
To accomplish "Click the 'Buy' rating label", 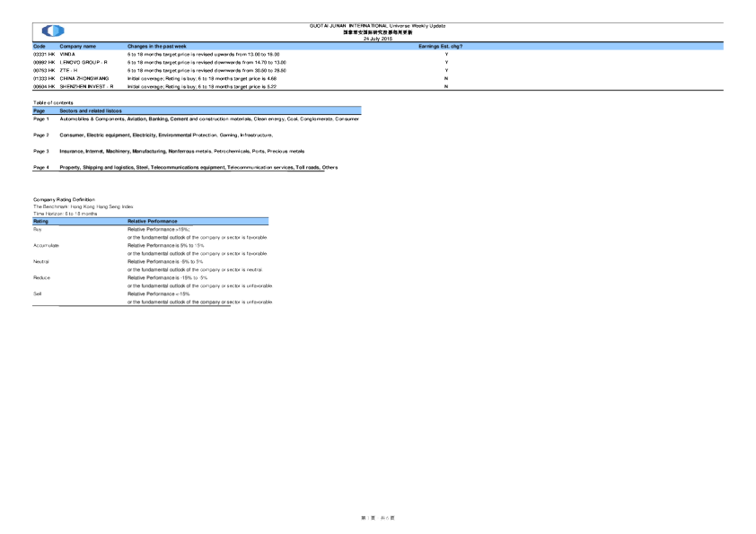I will pyautogui.click(x=38, y=229).
